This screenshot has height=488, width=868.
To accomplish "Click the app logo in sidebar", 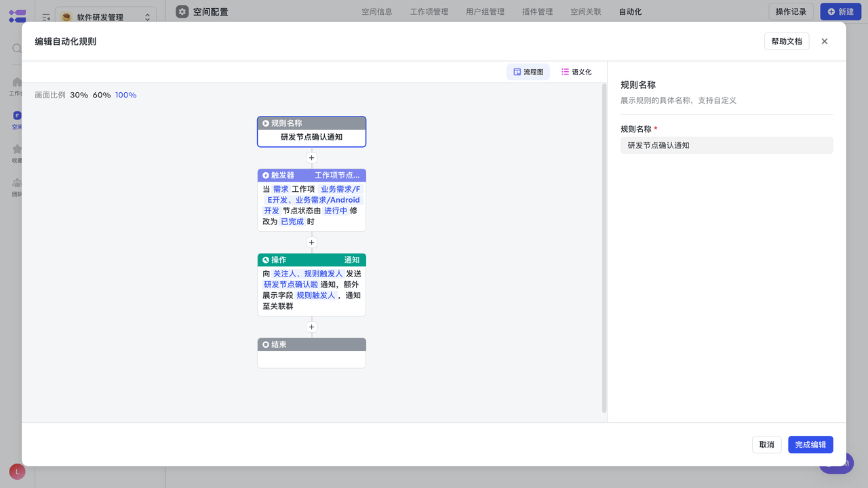I will pyautogui.click(x=17, y=16).
